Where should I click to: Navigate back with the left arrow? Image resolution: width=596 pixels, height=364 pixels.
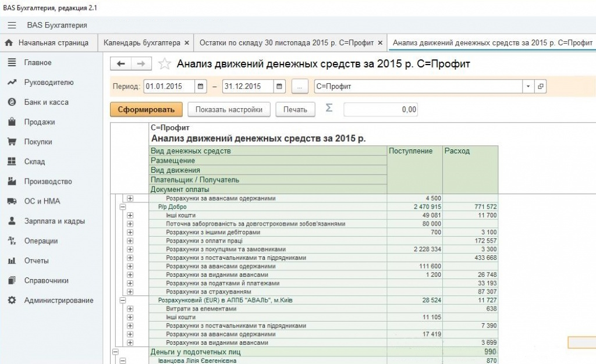121,64
